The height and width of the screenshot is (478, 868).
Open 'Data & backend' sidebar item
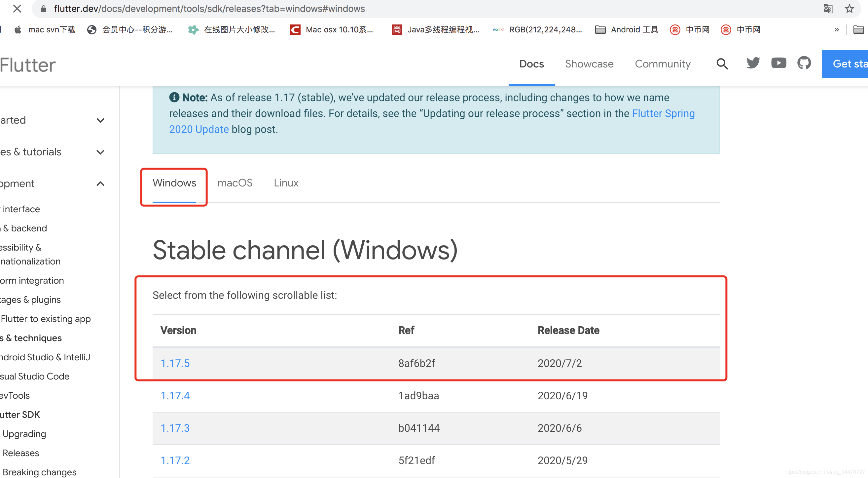[x=23, y=228]
